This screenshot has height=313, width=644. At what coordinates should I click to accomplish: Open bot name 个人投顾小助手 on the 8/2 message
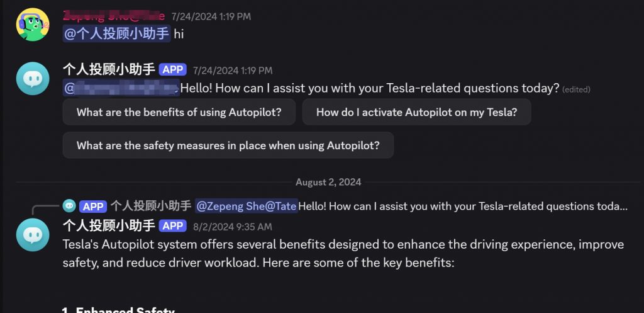tap(109, 226)
